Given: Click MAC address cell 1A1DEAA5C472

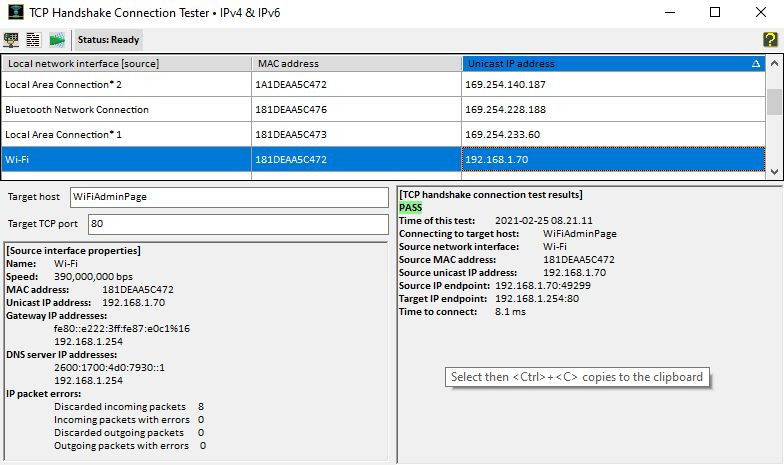Looking at the screenshot, I should 356,84.
